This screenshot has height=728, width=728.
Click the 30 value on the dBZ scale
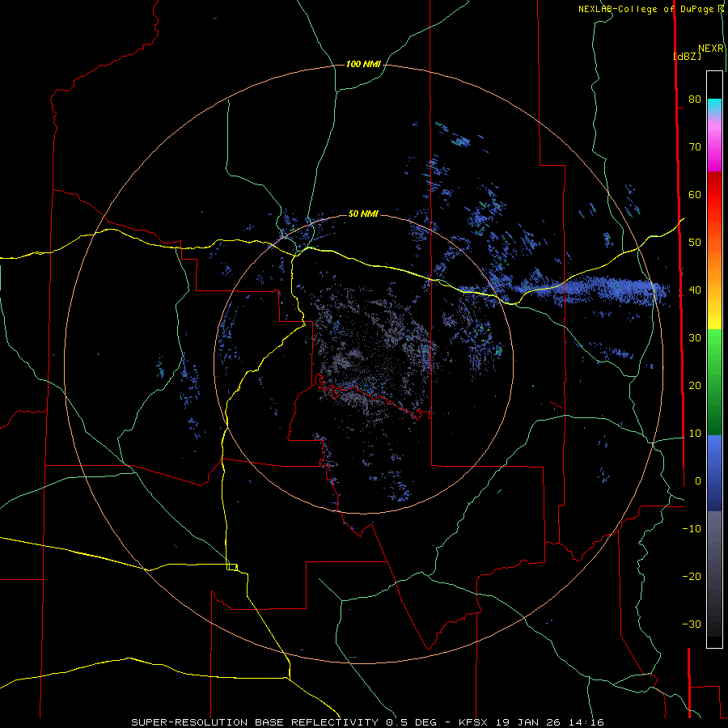pyautogui.click(x=695, y=338)
